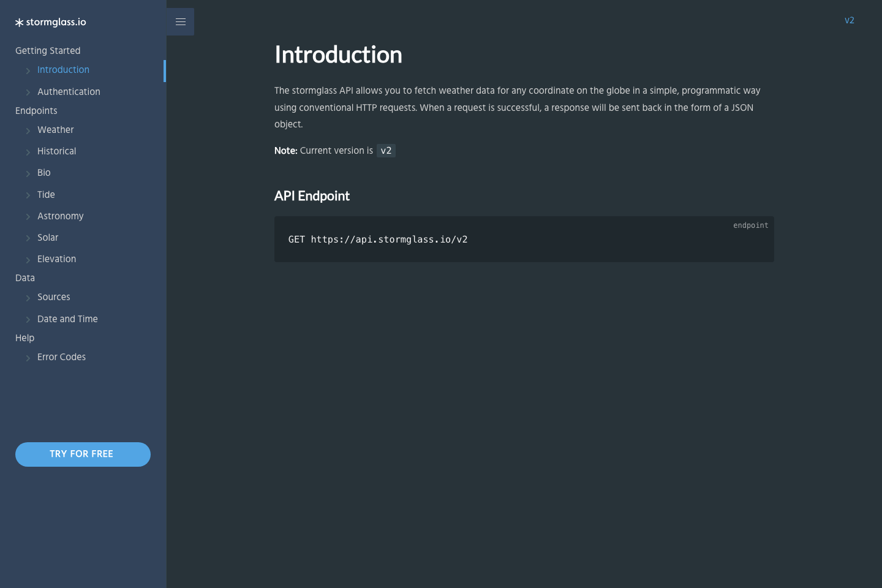
Task: Click the stormglass.io asterisk logo icon
Action: [18, 22]
